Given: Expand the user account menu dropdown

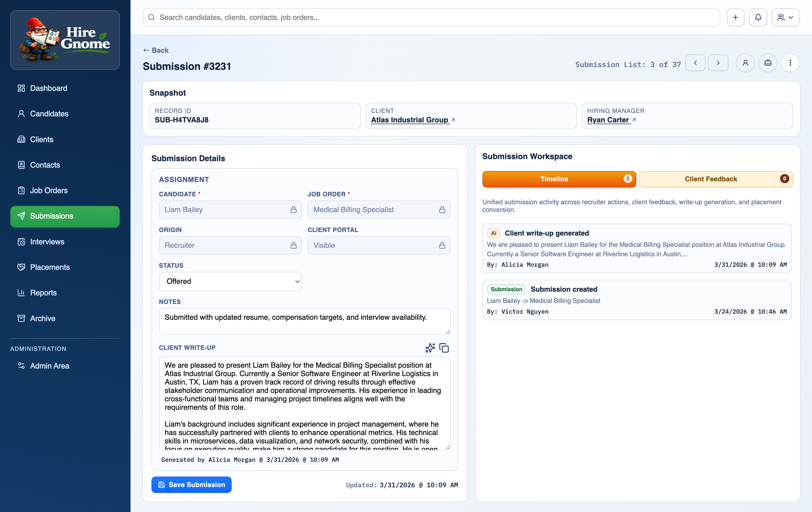Looking at the screenshot, I should click(x=785, y=17).
